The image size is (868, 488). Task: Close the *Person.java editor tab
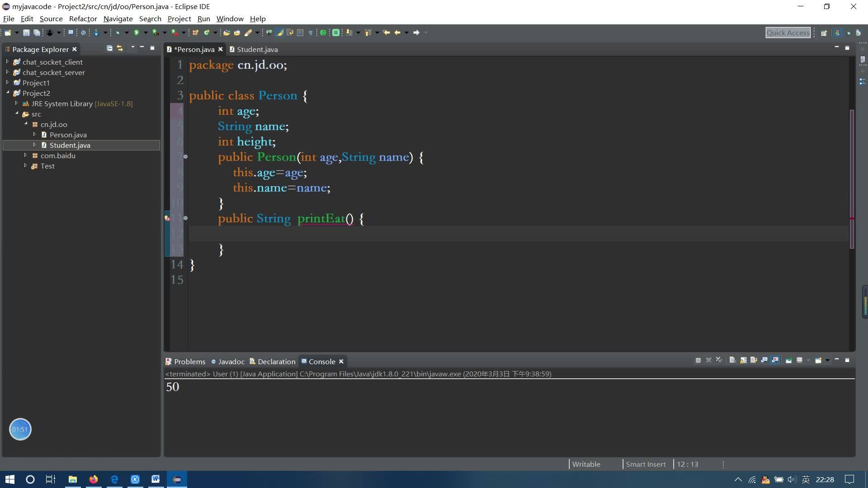pos(221,49)
